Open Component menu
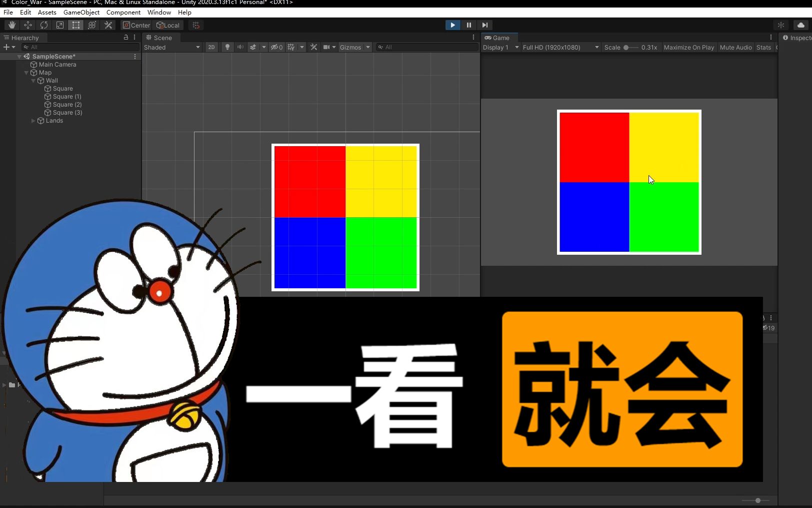 (x=123, y=12)
